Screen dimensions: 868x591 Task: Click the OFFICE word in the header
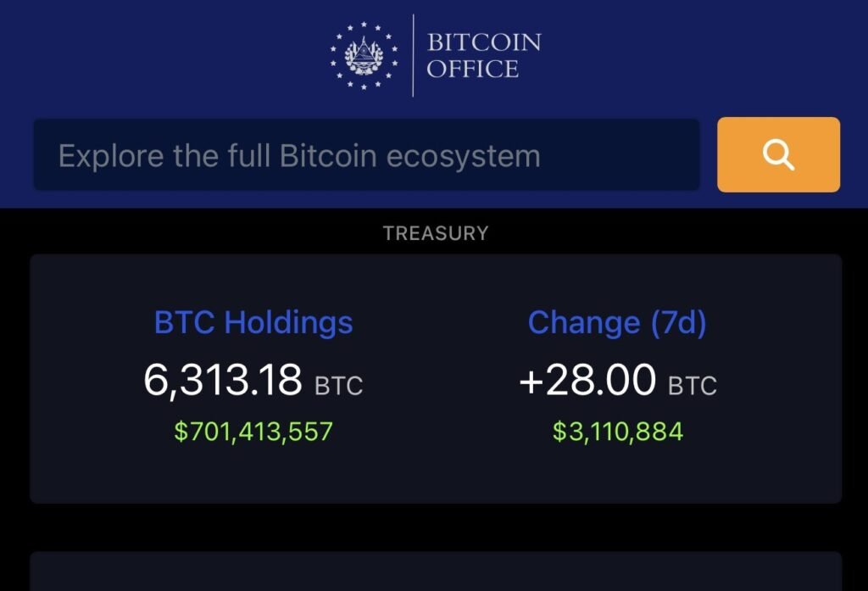coord(472,70)
